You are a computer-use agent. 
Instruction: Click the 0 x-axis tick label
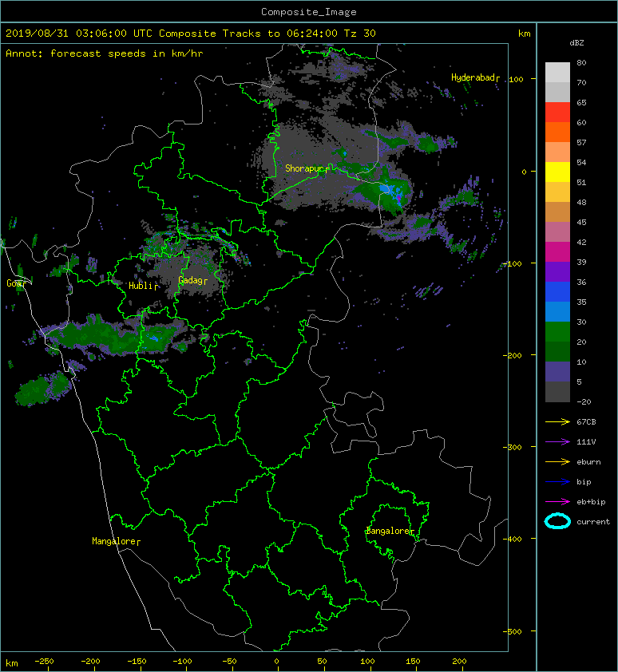(x=276, y=662)
